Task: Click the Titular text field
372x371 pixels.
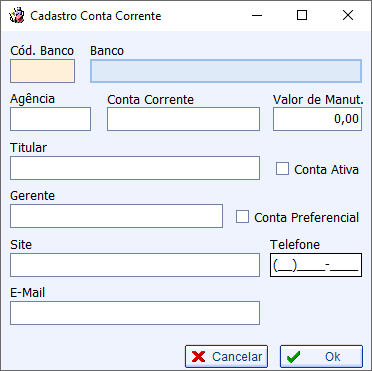Action: coord(135,168)
